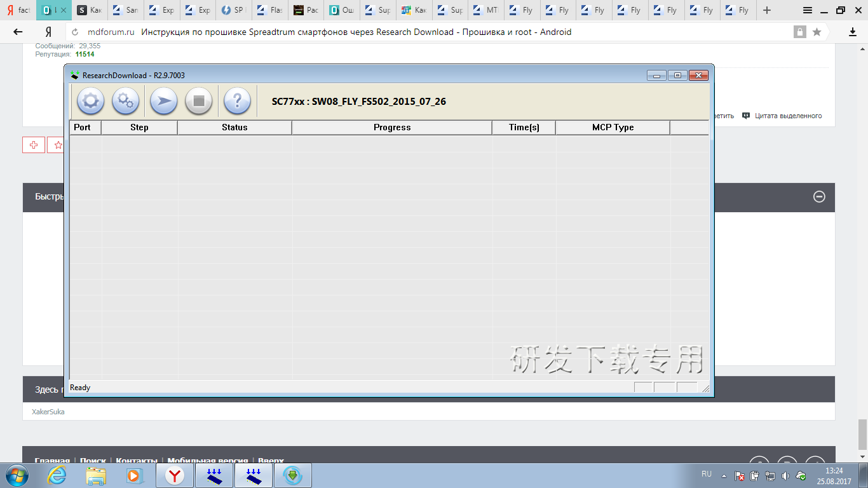Click the reputation value 11514
The height and width of the screenshot is (488, 868).
(85, 55)
